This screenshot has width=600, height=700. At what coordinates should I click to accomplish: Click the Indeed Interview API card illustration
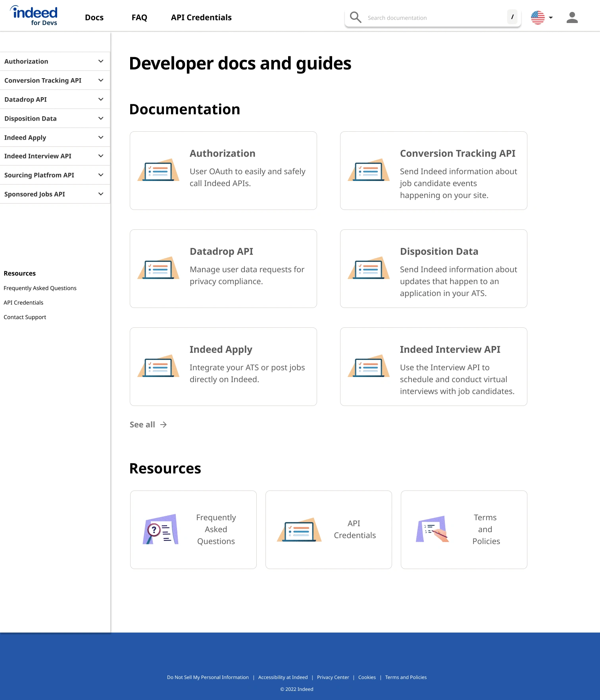coord(369,366)
